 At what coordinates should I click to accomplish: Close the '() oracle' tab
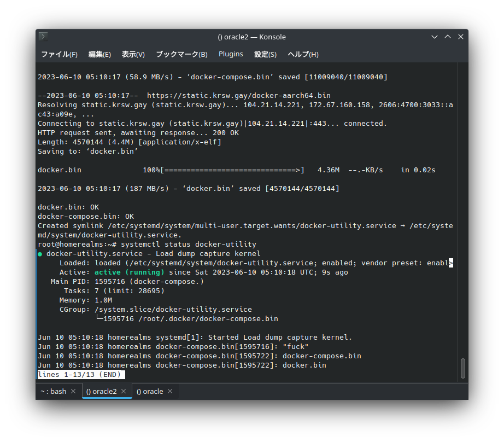pyautogui.click(x=170, y=391)
